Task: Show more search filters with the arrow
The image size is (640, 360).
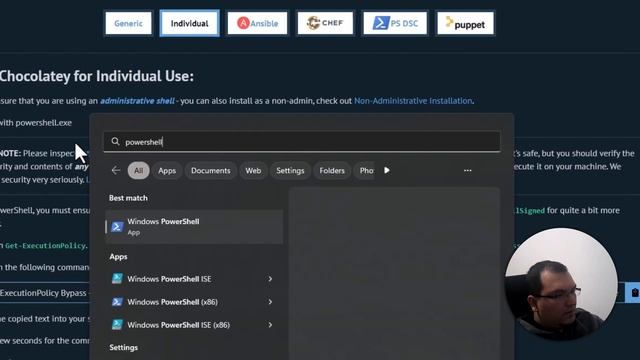Action: (x=387, y=170)
